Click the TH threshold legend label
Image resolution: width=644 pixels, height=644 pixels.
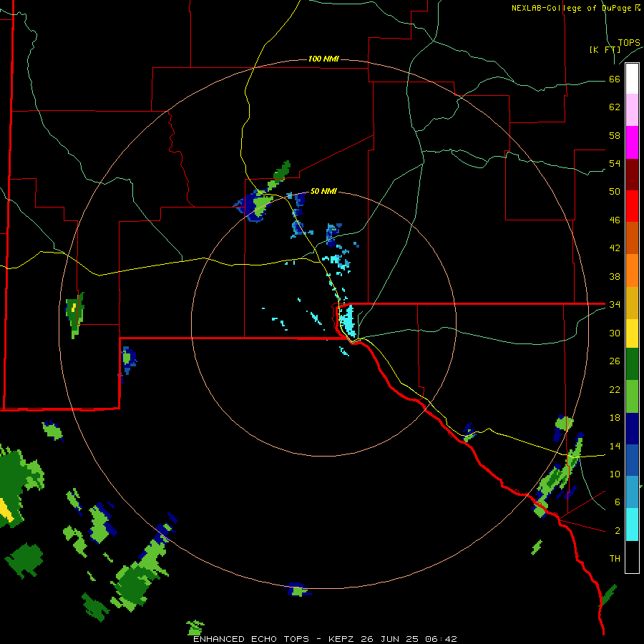pos(615,559)
